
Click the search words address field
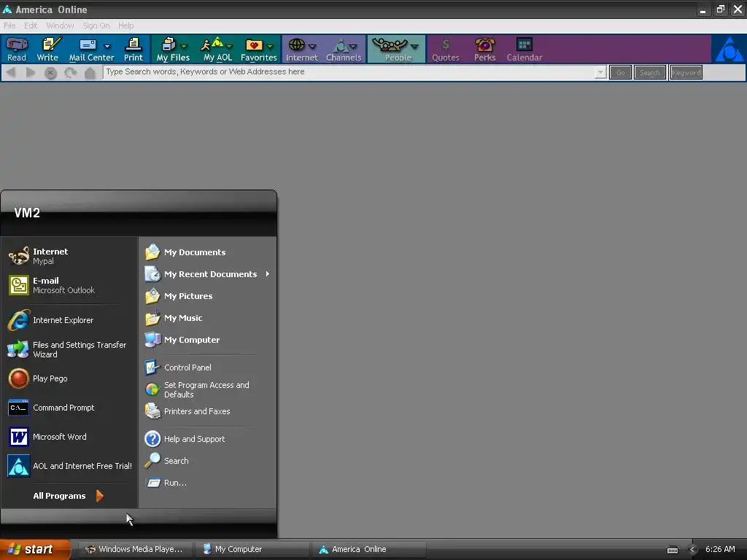tap(349, 72)
